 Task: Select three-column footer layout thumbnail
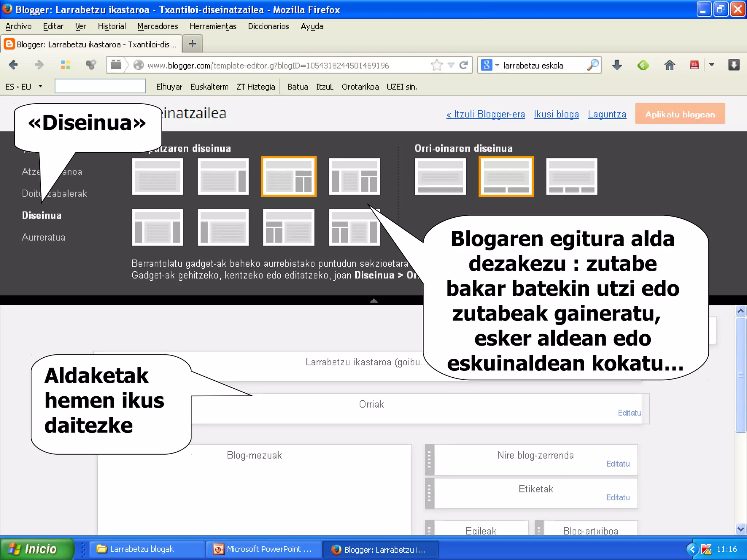[x=572, y=176]
